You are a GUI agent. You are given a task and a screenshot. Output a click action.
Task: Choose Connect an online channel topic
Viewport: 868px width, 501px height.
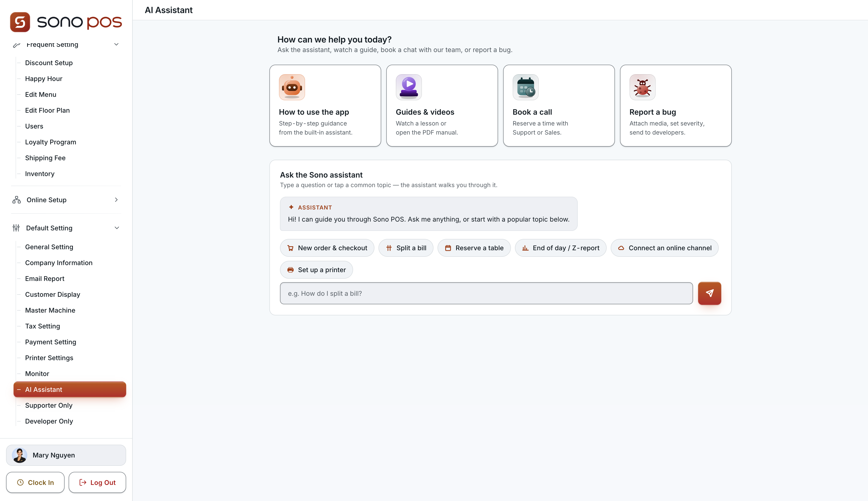664,248
